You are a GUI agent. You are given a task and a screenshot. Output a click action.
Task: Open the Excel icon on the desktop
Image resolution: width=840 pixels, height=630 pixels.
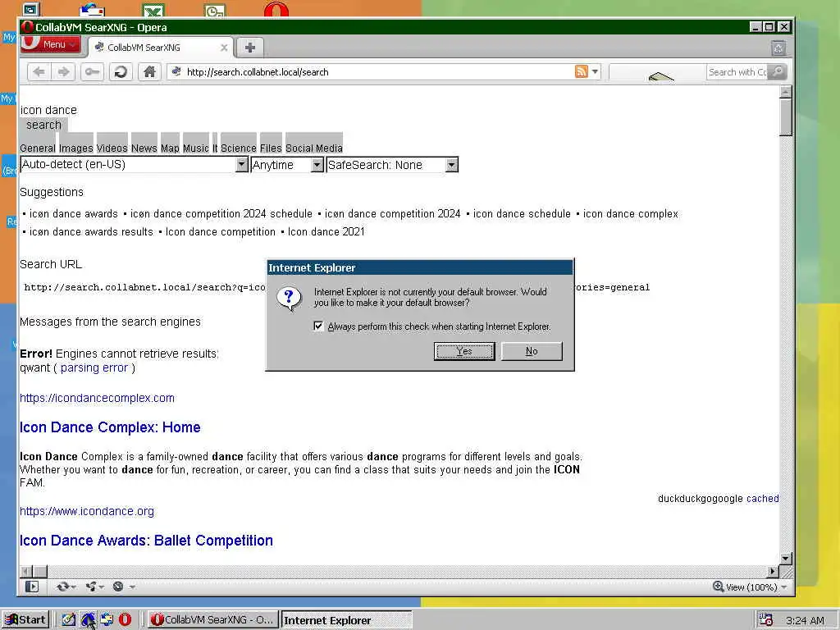[x=153, y=10]
